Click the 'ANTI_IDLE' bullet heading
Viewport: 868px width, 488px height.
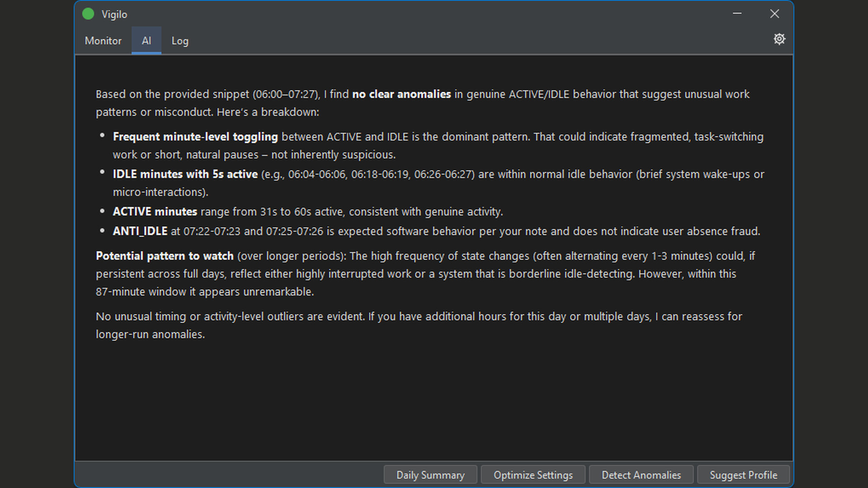coord(140,231)
